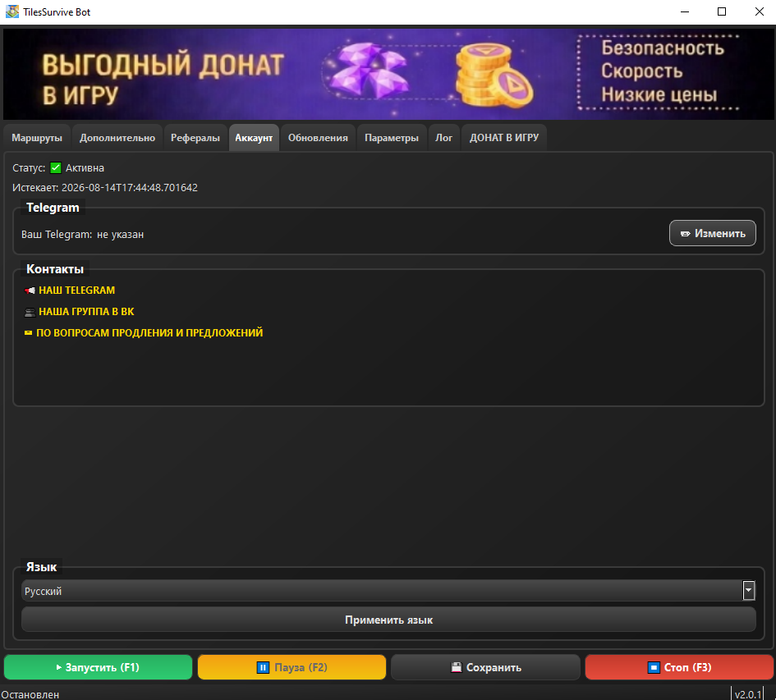The image size is (776, 700).
Task: Click the TilesSurvive Bot title bar icon
Action: pos(12,11)
